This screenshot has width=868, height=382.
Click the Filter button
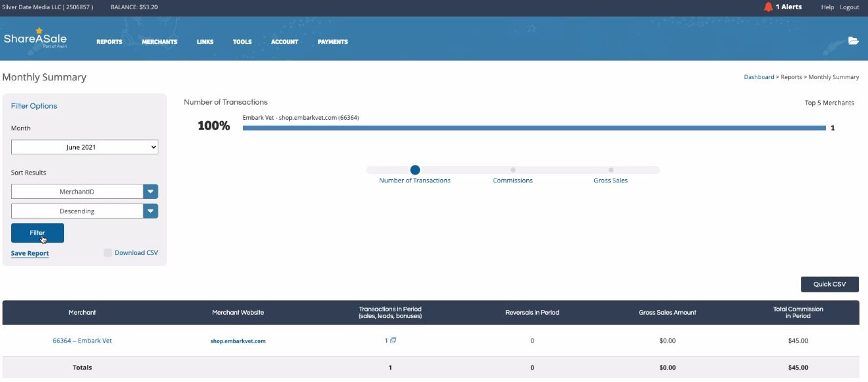pyautogui.click(x=37, y=233)
